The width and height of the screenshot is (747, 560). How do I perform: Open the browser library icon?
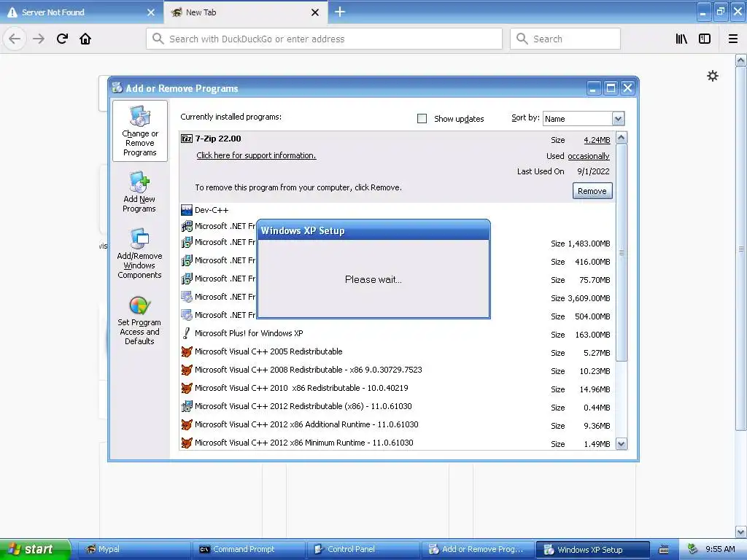[x=682, y=39]
